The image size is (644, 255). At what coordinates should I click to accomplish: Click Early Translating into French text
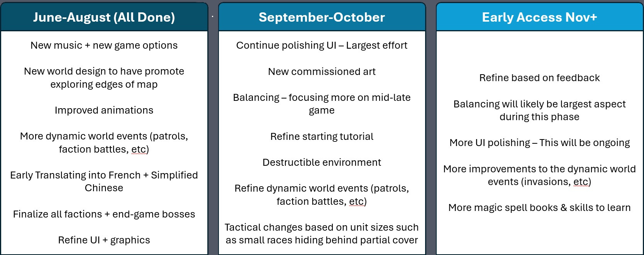(x=75, y=175)
